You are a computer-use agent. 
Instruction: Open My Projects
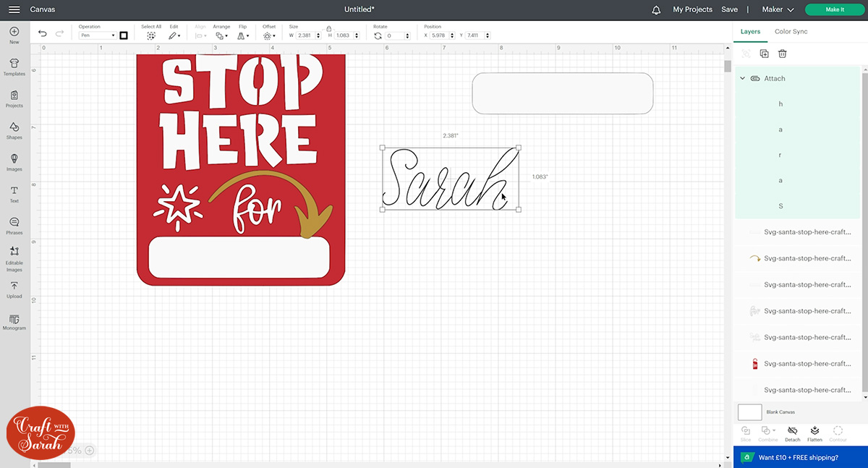coord(692,9)
